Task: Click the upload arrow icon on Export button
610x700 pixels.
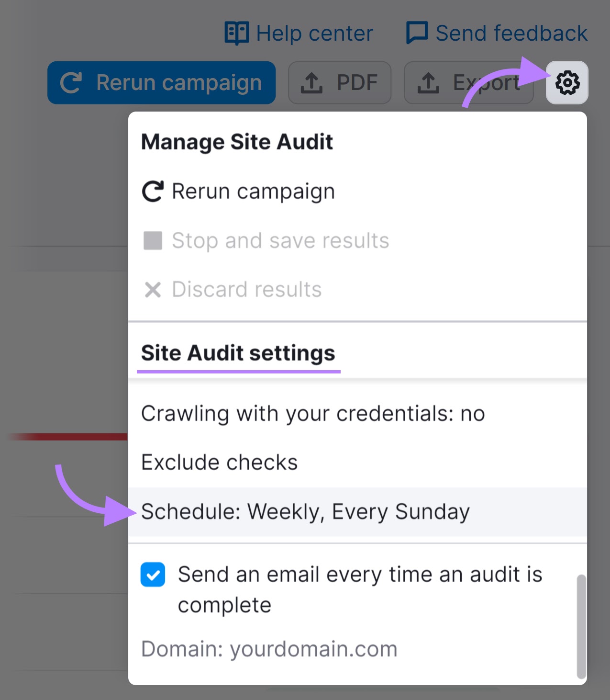Action: (428, 83)
